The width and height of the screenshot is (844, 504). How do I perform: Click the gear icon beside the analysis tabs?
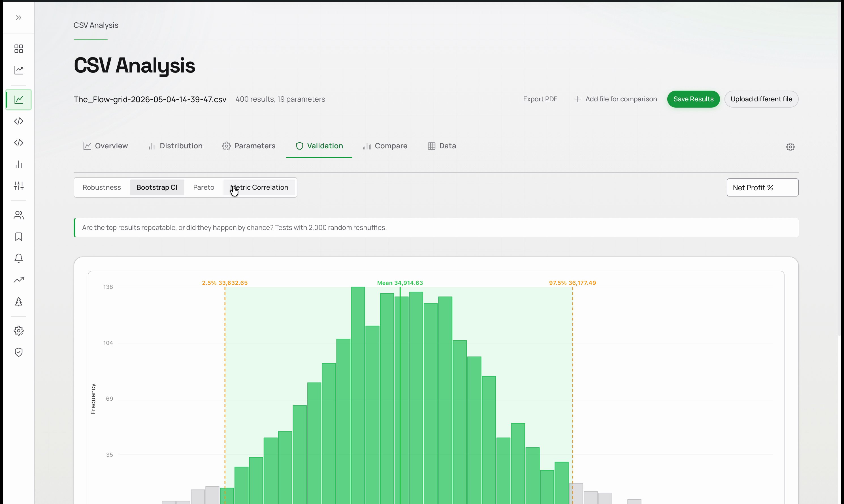pos(790,147)
